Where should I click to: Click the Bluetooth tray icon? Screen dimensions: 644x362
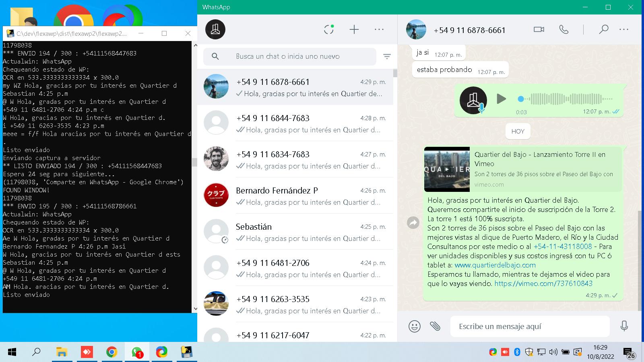(517, 352)
